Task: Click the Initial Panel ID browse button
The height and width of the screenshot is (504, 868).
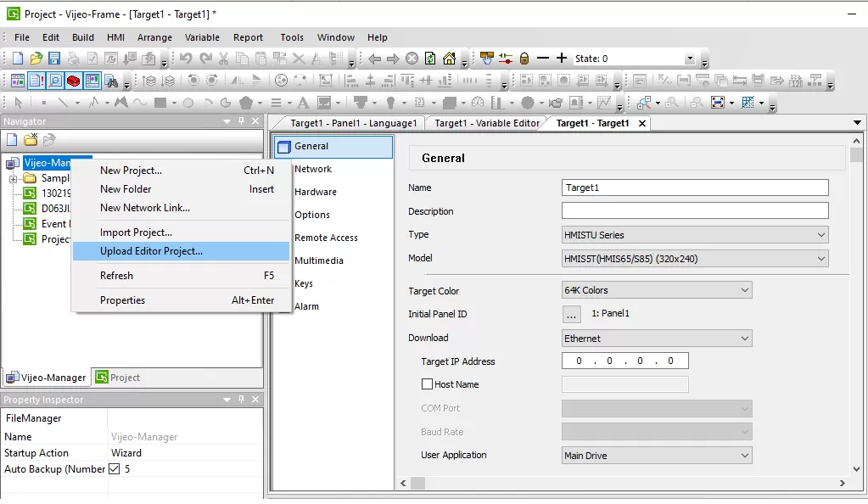Action: coord(572,314)
